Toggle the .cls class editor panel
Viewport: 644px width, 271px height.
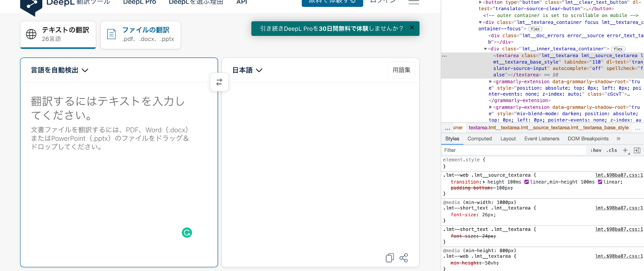tap(611, 150)
